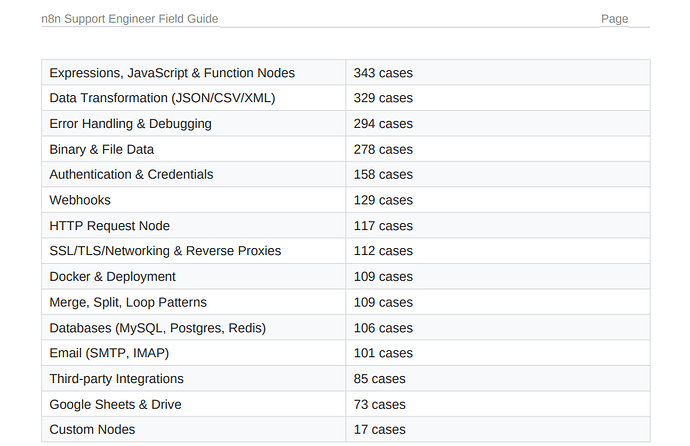Select the "Merge, Split, Loop Patterns" cell

click(x=128, y=302)
